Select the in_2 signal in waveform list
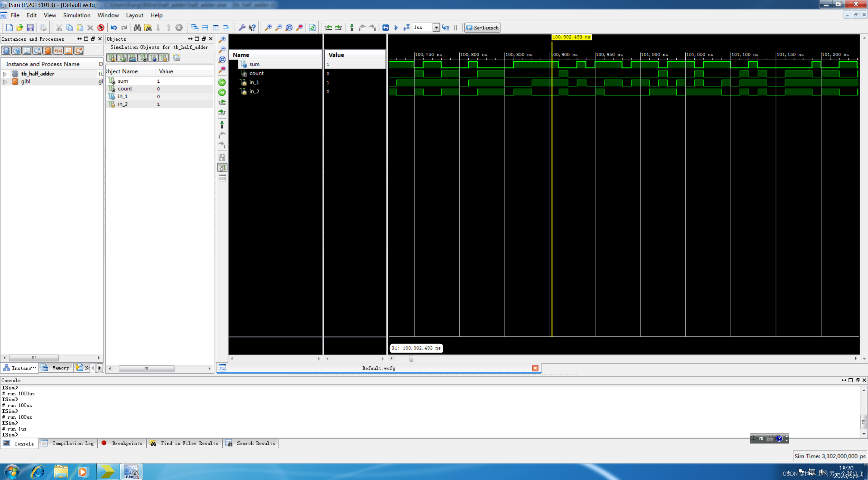The height and width of the screenshot is (480, 868). click(x=254, y=91)
